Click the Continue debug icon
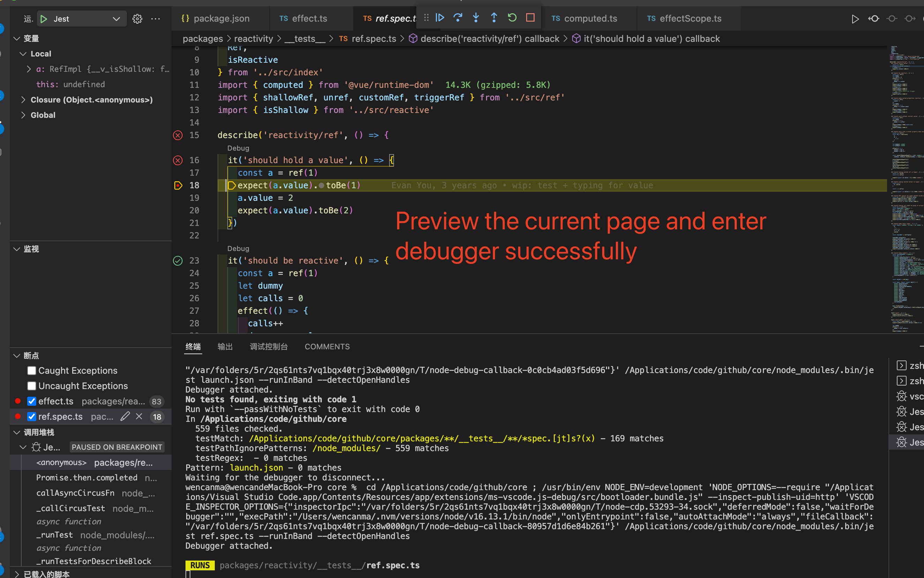This screenshot has width=924, height=578. 440,17
